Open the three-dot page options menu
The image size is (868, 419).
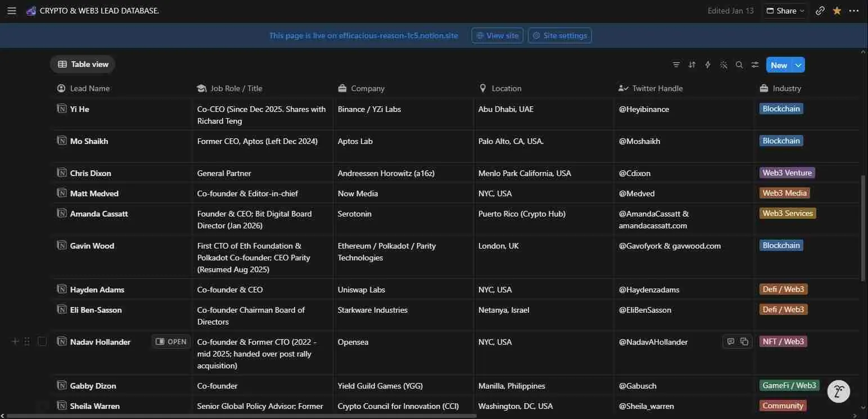coord(854,11)
